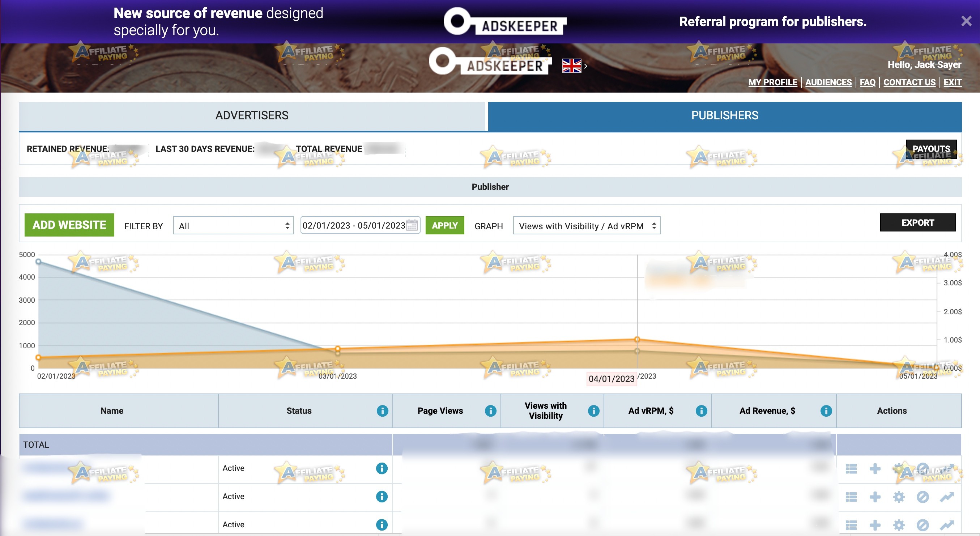The image size is (980, 536).
Task: Click the info icon beside Ad Revenue header
Action: coord(826,411)
